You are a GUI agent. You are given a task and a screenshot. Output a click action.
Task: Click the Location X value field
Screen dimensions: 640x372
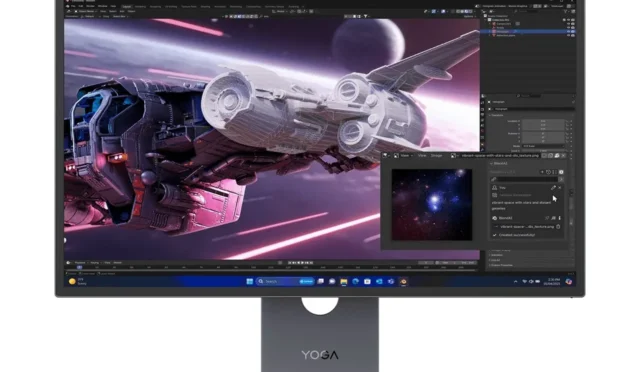coord(543,121)
